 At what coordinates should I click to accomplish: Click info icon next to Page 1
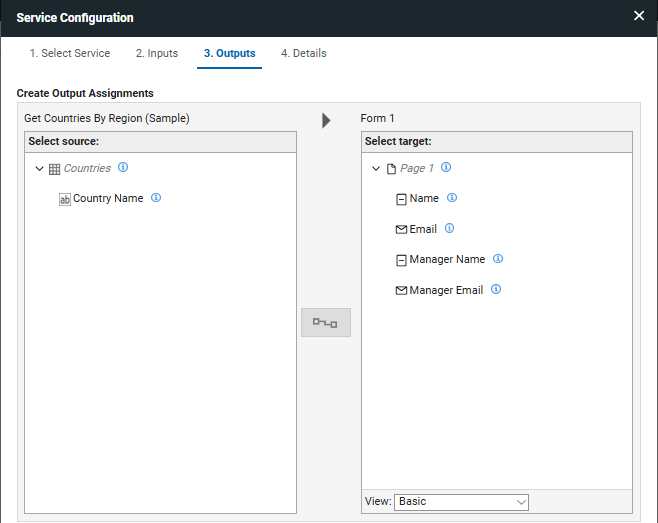click(446, 168)
